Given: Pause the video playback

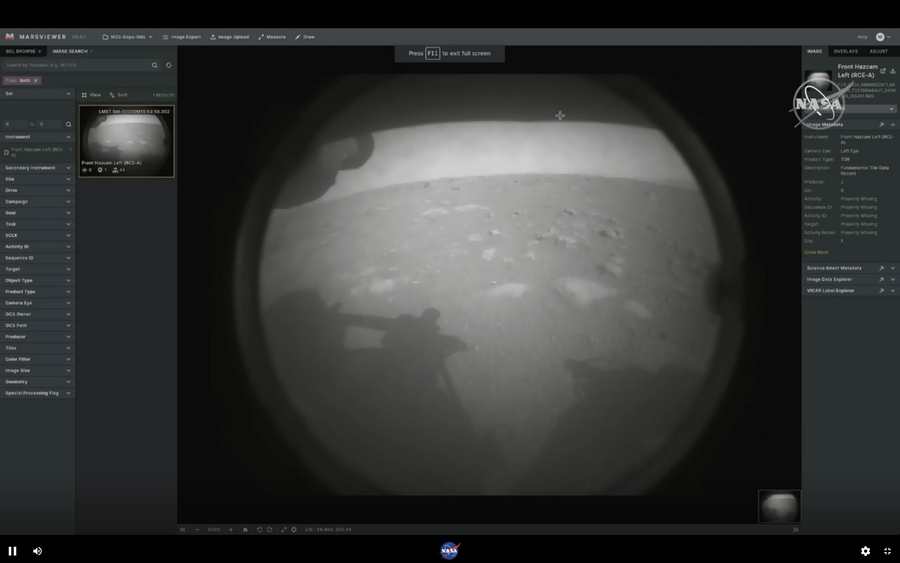Looking at the screenshot, I should click(x=13, y=551).
